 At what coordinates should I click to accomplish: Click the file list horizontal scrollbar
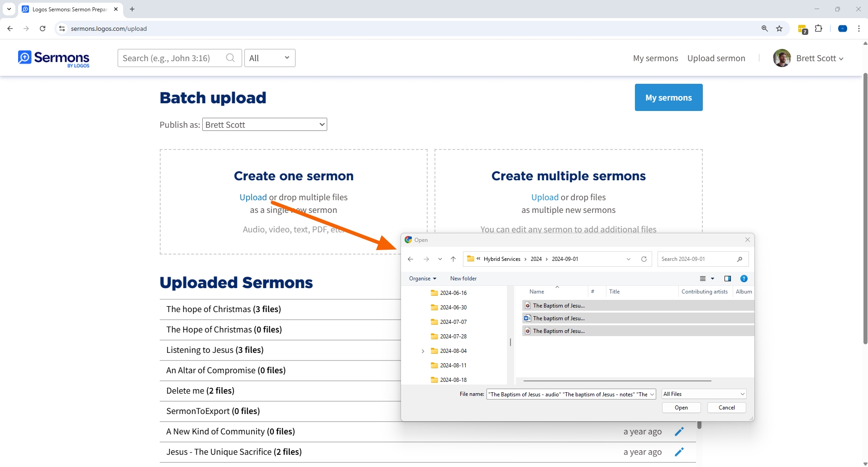pyautogui.click(x=617, y=381)
